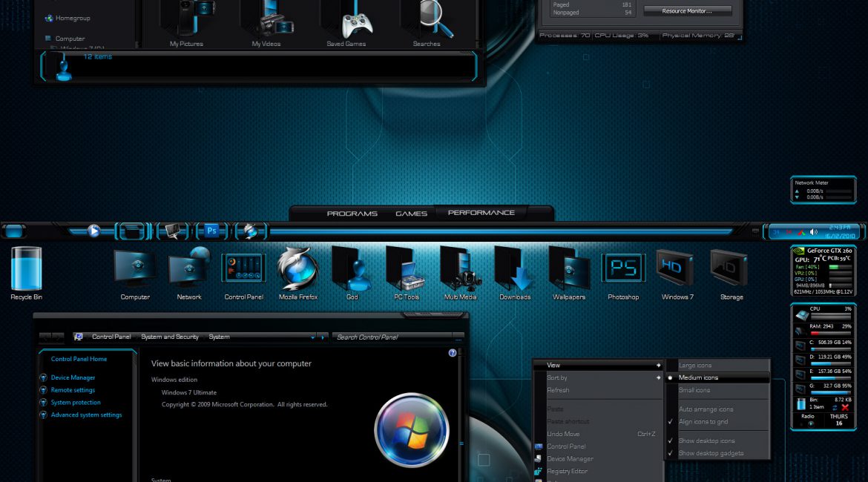The image size is (868, 482).
Task: Choose Refresh from the context menu
Action: click(x=599, y=390)
